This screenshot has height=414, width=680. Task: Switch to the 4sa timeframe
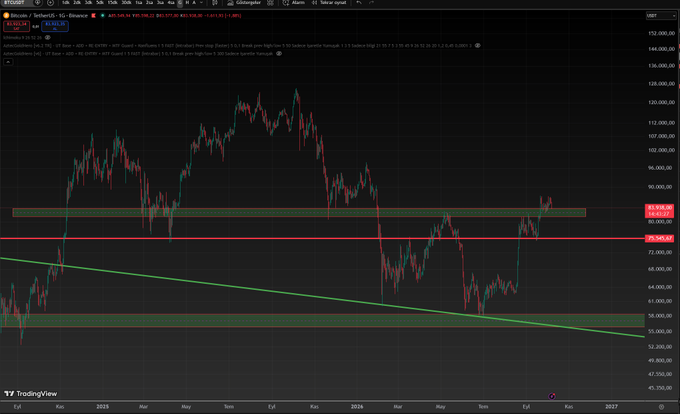coord(171,3)
